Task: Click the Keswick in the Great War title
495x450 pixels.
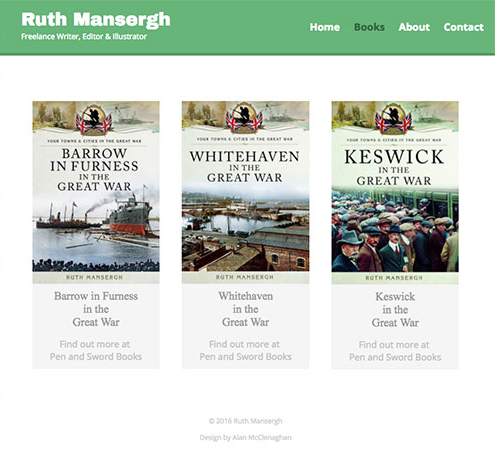Action: pyautogui.click(x=395, y=309)
